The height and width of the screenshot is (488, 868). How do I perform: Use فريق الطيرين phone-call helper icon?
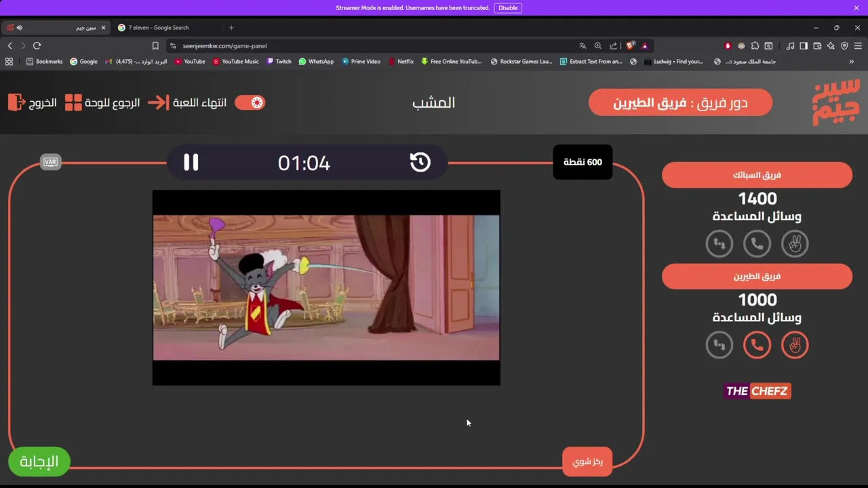click(757, 345)
